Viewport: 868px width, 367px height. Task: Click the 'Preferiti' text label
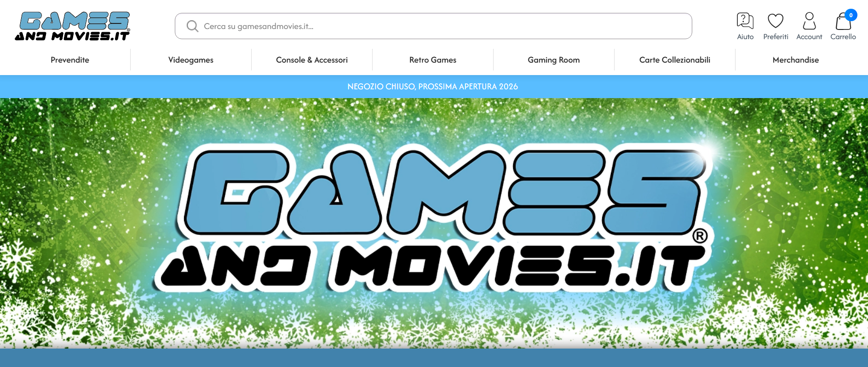coord(776,37)
